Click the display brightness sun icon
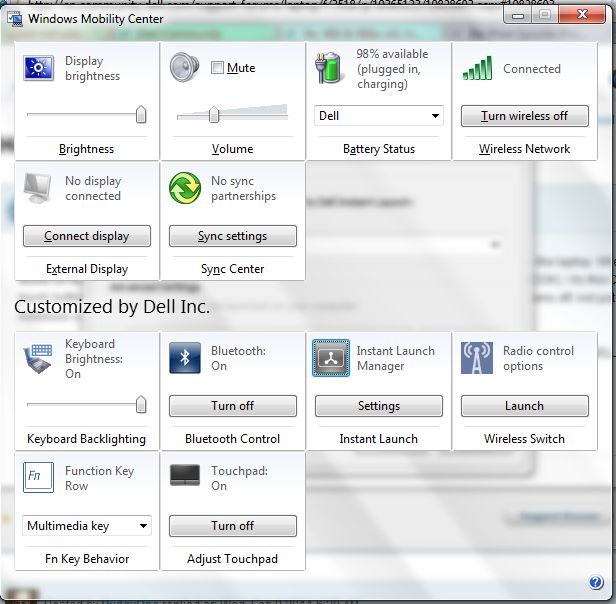This screenshot has height=604, width=616. (x=38, y=68)
